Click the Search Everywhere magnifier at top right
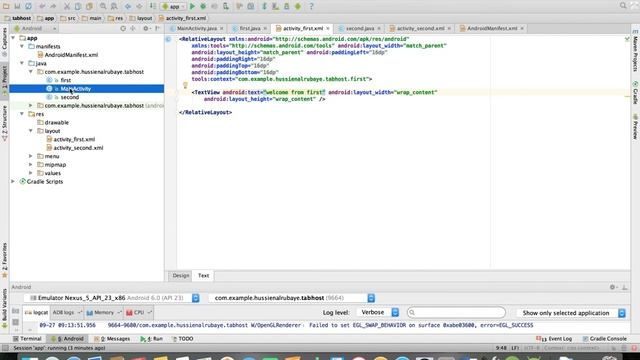640x360 pixels. click(623, 6)
